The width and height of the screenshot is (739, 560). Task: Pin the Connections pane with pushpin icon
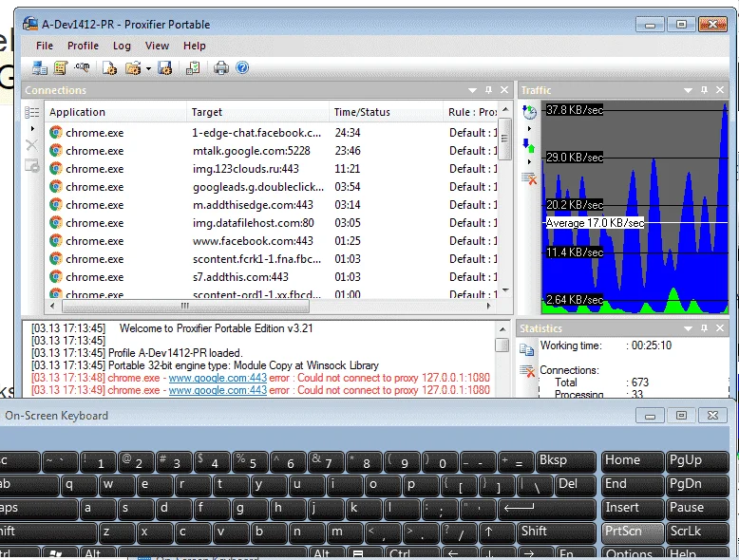489,90
